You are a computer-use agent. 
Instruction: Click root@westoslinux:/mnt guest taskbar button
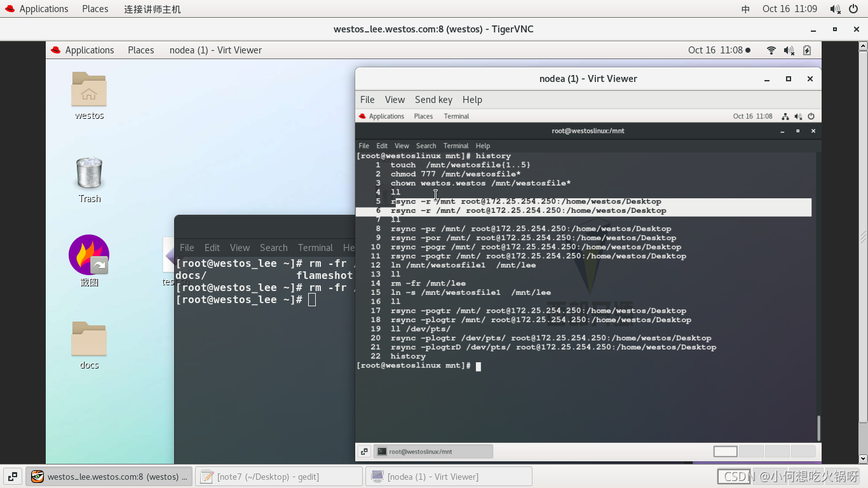pos(433,452)
